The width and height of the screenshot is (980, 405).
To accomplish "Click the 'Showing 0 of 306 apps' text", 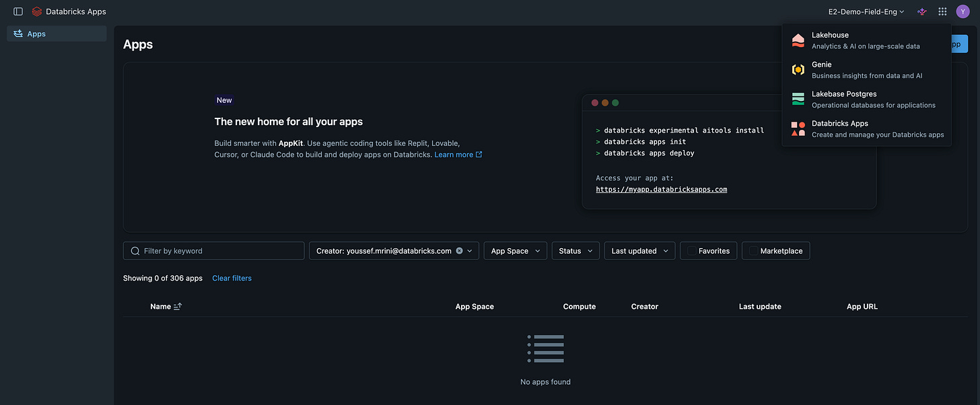I will click(x=163, y=278).
